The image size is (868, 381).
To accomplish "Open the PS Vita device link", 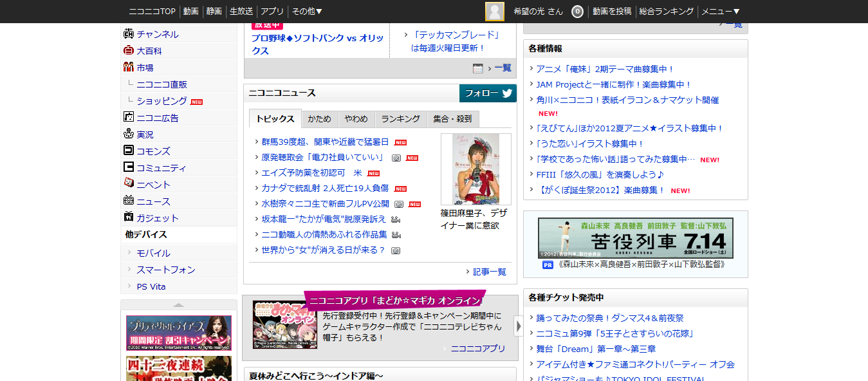I will [151, 286].
